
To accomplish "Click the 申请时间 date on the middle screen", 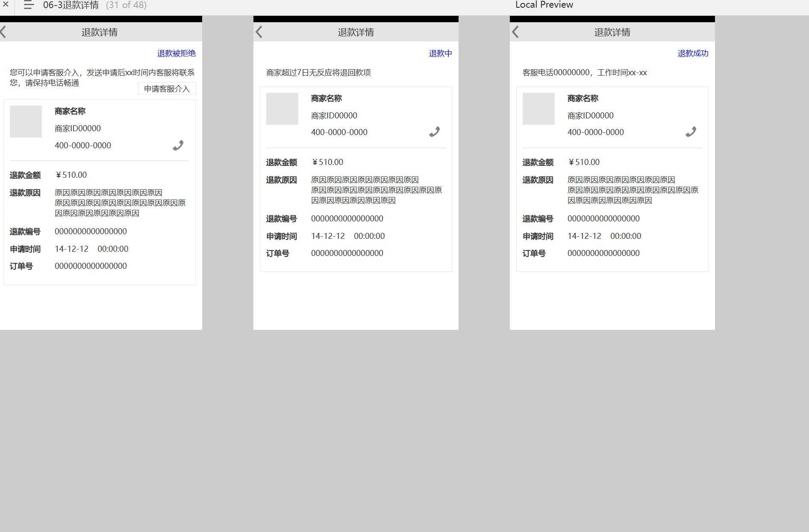I will tap(348, 236).
